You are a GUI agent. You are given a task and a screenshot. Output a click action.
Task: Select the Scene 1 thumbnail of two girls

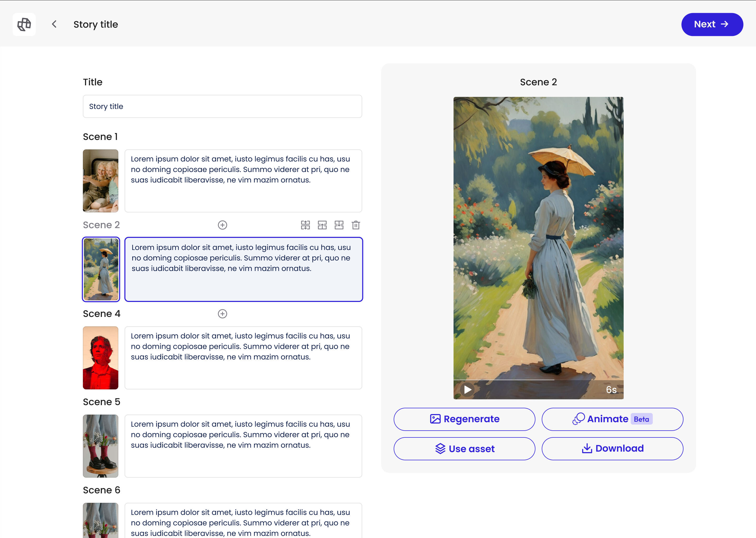(x=101, y=181)
